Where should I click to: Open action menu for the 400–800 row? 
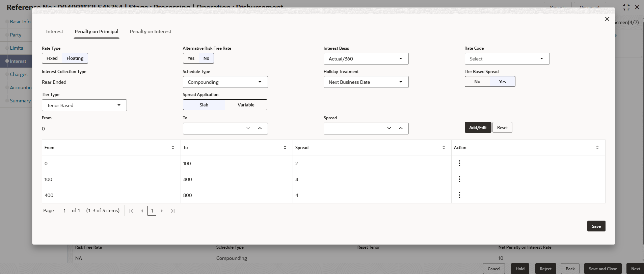tap(459, 195)
